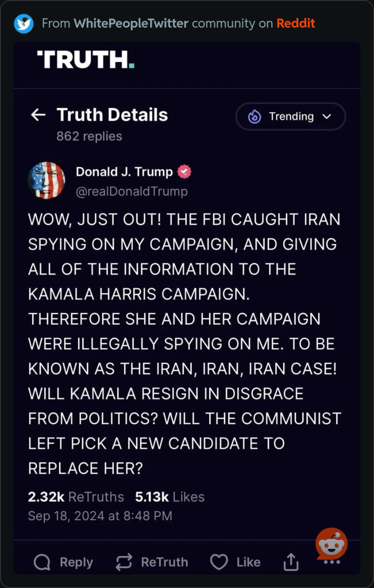Click the Donald J. Trump display name
Screen dimensions: 374x588
pos(124,172)
